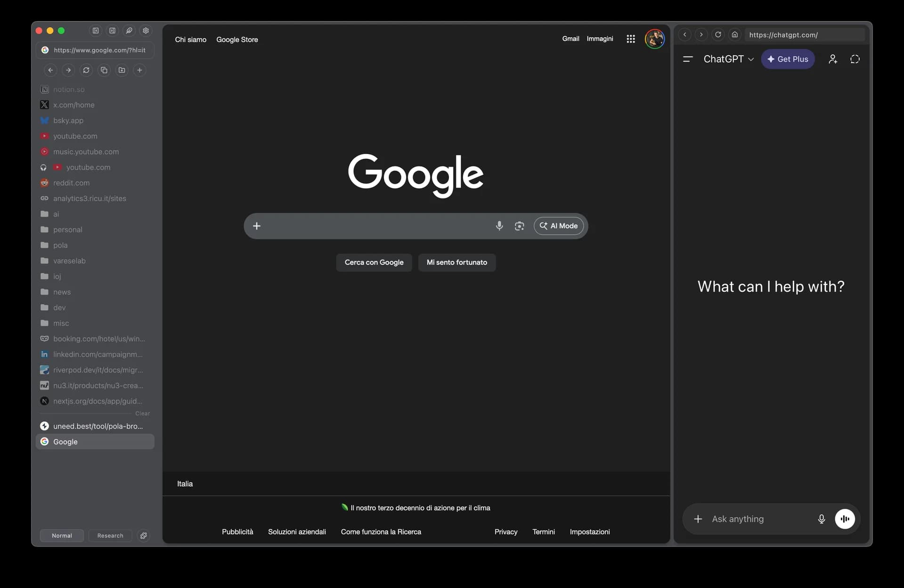
Task: Click the Get Plus button
Action: (x=788, y=59)
